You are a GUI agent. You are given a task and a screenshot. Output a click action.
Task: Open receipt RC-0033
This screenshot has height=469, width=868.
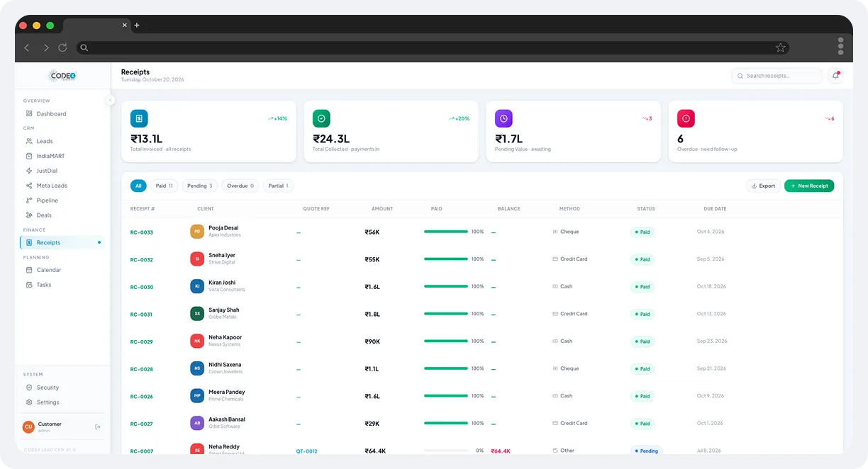pyautogui.click(x=142, y=232)
